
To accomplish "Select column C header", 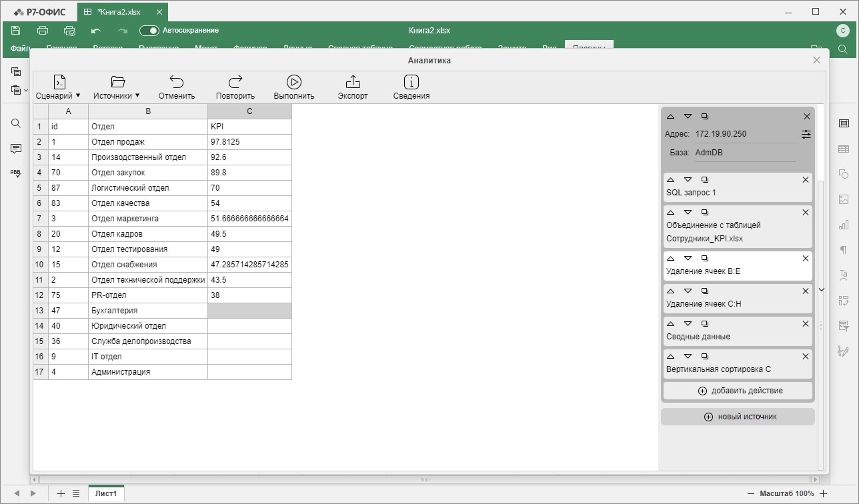I will [x=249, y=111].
